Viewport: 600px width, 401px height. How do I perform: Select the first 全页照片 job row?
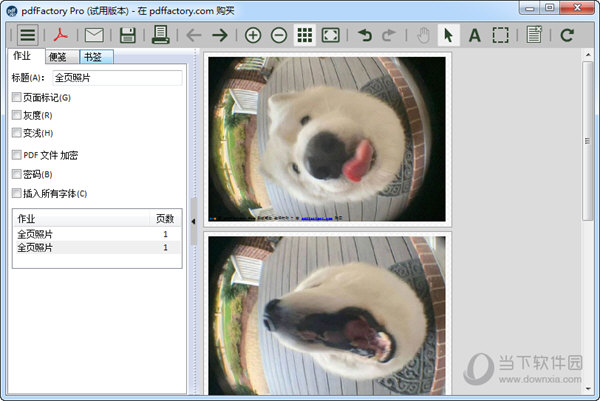click(x=97, y=234)
